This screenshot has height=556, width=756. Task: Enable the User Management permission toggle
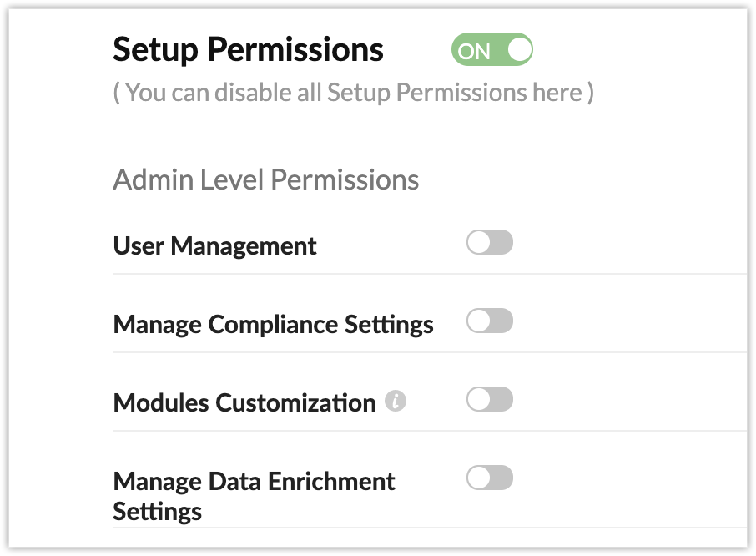(x=490, y=243)
